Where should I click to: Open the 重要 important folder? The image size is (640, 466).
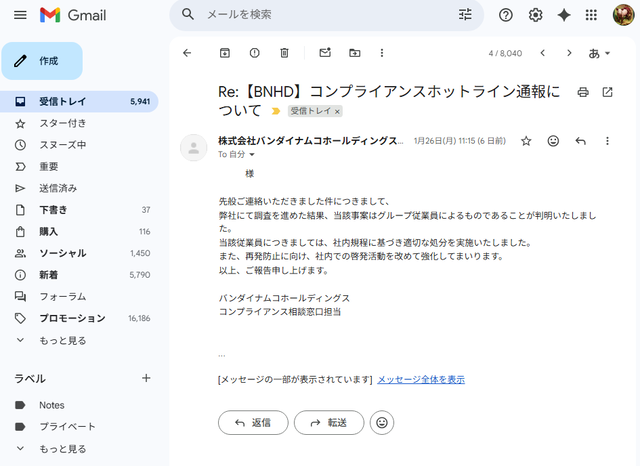79,166
